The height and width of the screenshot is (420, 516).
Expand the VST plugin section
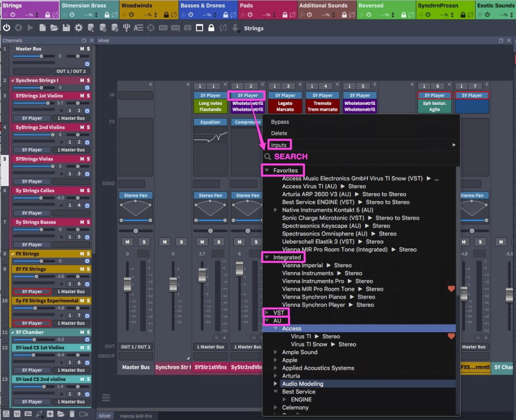267,313
